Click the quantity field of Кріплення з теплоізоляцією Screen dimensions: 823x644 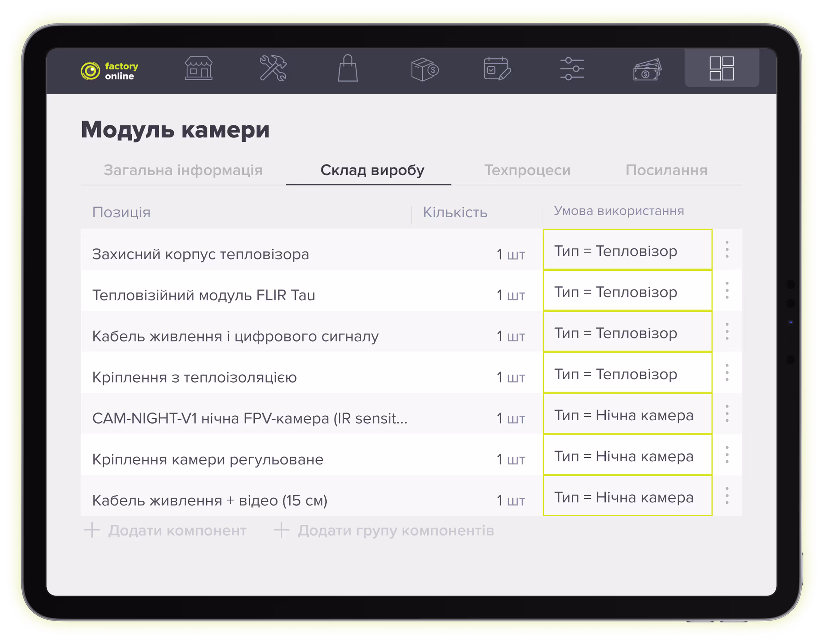511,376
